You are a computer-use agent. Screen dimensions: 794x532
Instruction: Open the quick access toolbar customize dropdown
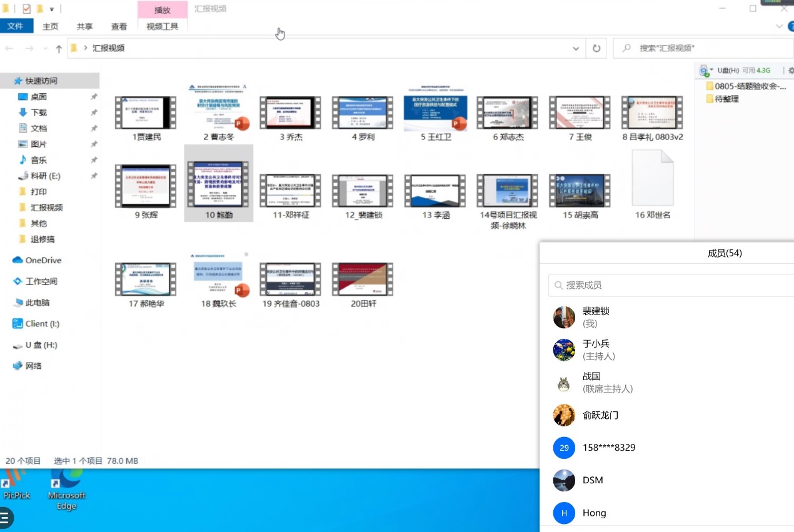(x=52, y=9)
